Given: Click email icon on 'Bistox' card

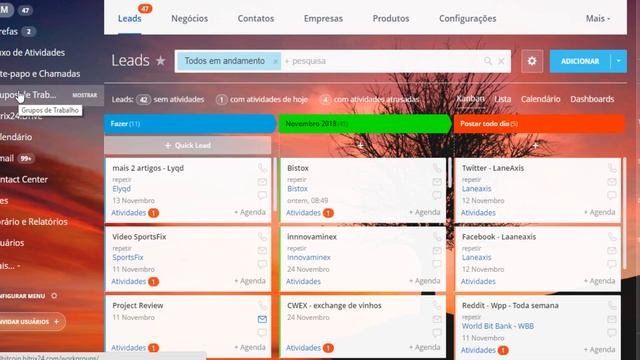Looking at the screenshot, I should [x=437, y=182].
